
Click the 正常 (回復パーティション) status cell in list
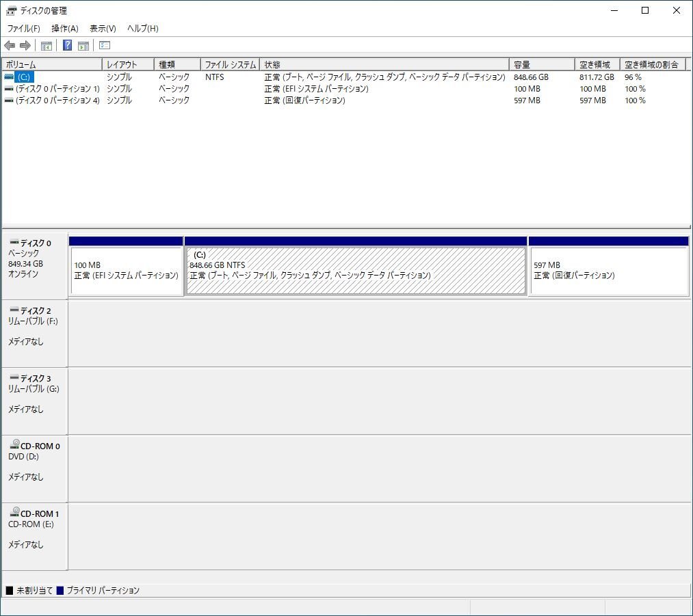304,101
